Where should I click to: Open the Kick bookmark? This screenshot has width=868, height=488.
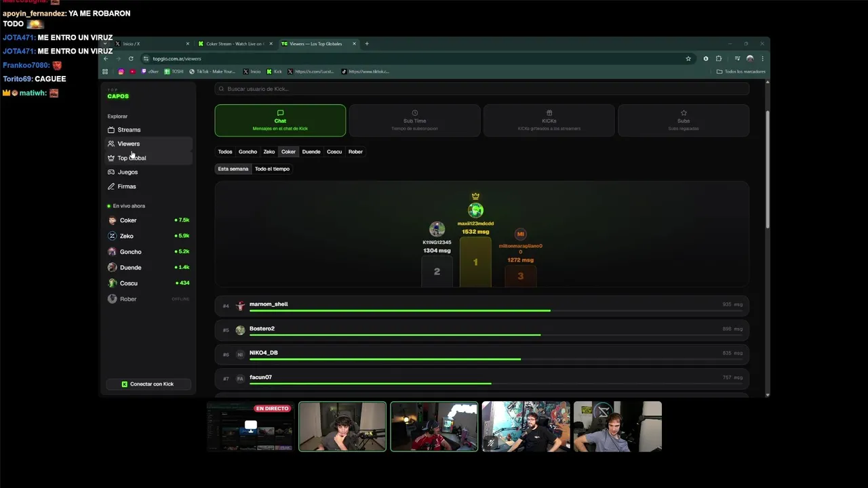pos(274,71)
